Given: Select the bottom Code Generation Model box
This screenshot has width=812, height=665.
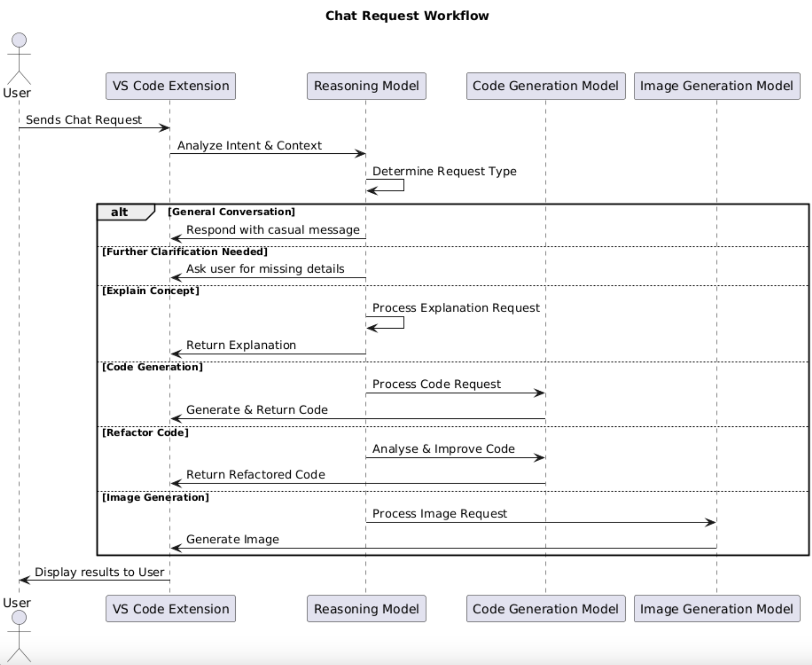Looking at the screenshot, I should coord(545,609).
